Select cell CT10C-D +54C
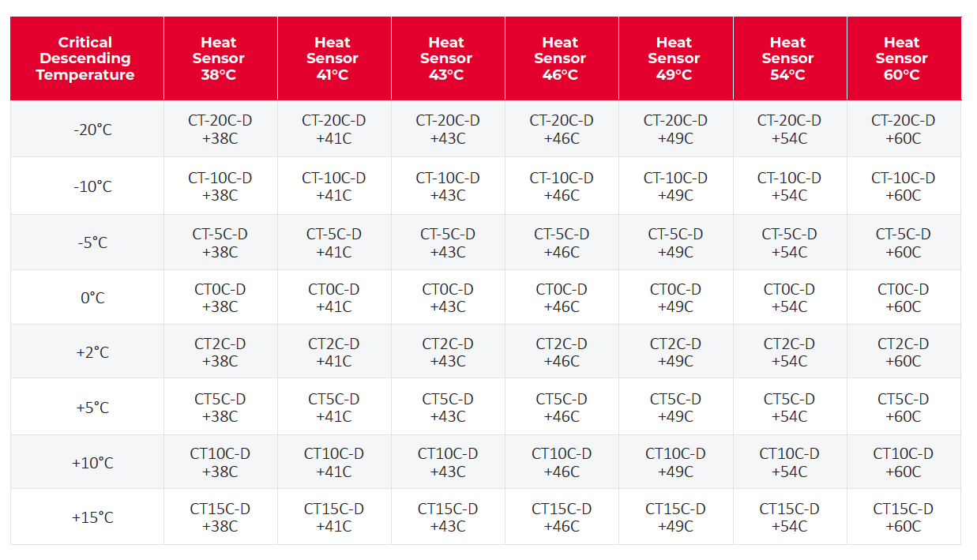Image resolution: width=977 pixels, height=560 pixels. pyautogui.click(x=790, y=463)
